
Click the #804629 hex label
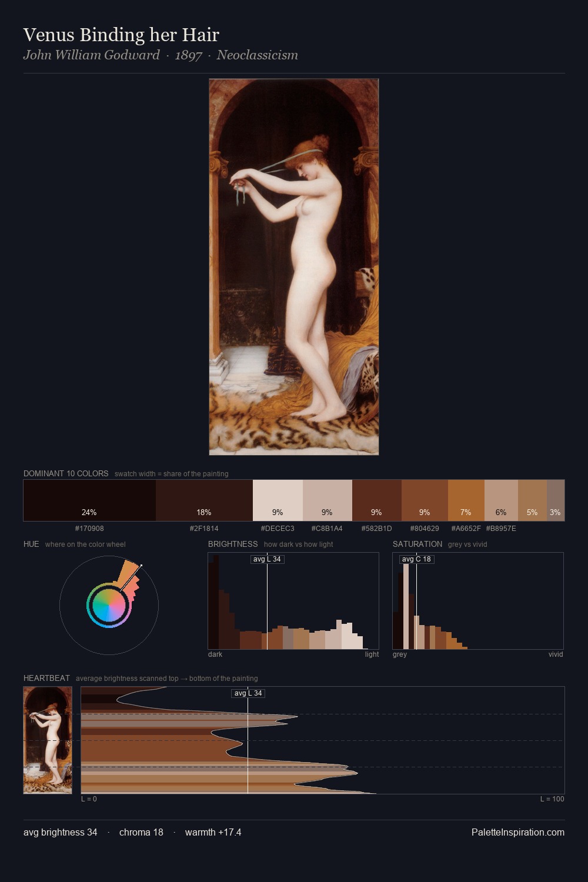click(x=425, y=529)
